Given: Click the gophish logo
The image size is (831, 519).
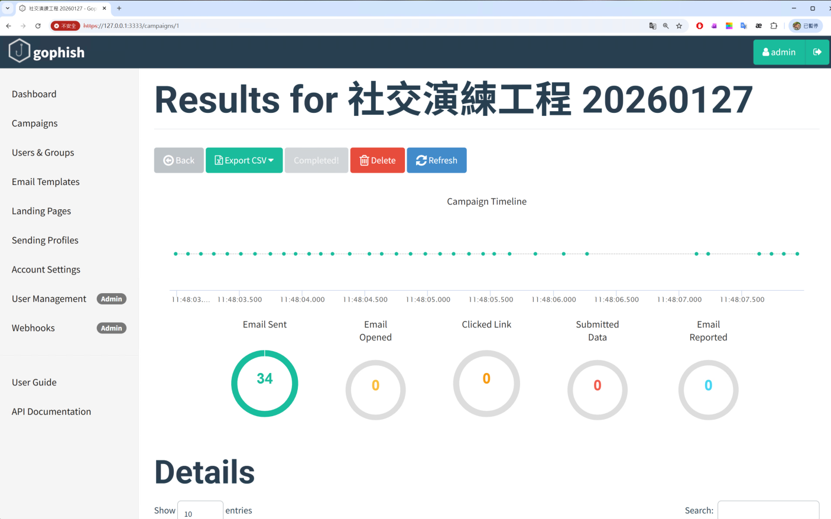Looking at the screenshot, I should click(x=47, y=51).
